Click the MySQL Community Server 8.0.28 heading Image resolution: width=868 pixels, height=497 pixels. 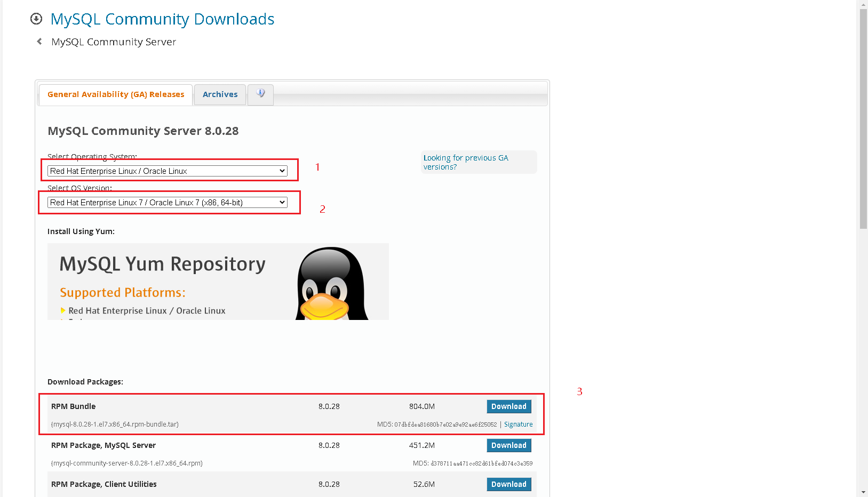[x=143, y=131]
